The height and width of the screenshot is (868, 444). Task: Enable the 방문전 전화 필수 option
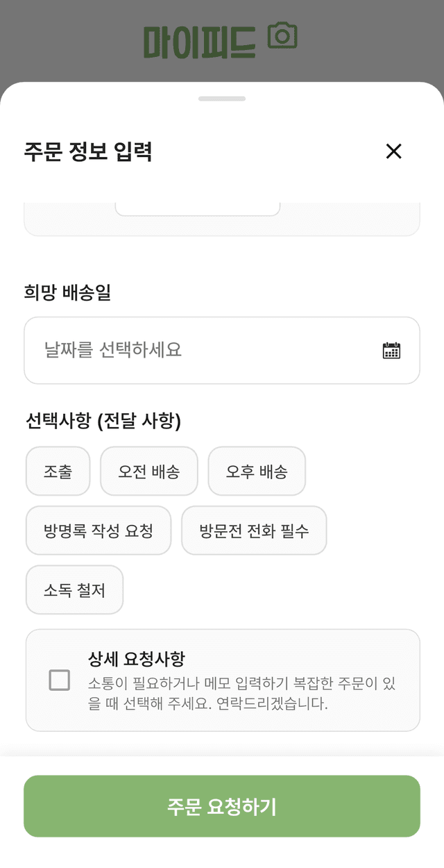tap(253, 531)
